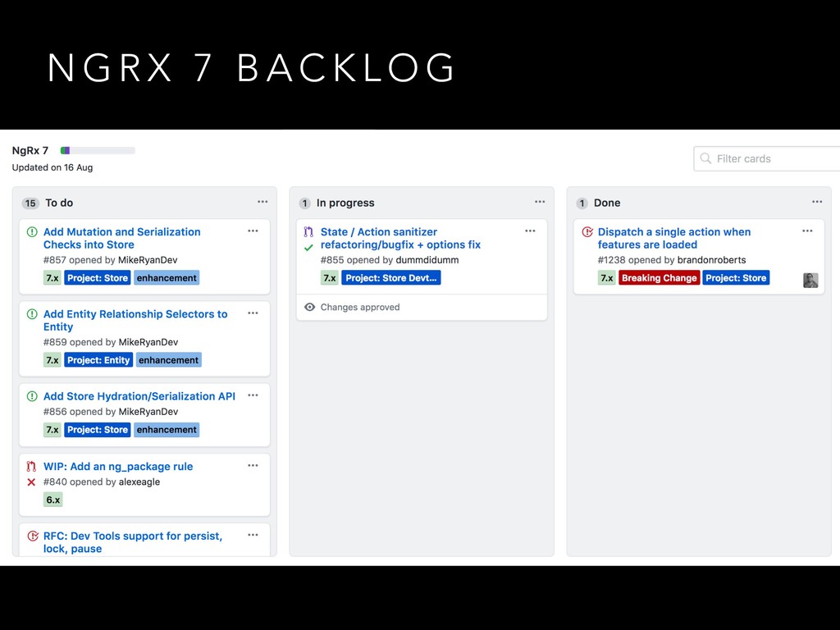Open card menu for Dispatch a single action

click(807, 231)
